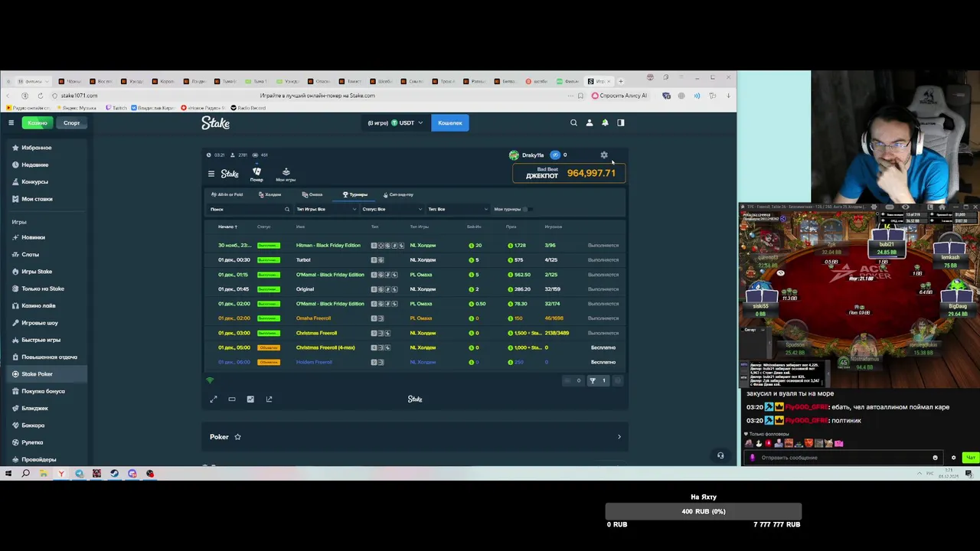Click the Bad Beat jackpot banner
Screen dimensions: 980x551
click(569, 174)
